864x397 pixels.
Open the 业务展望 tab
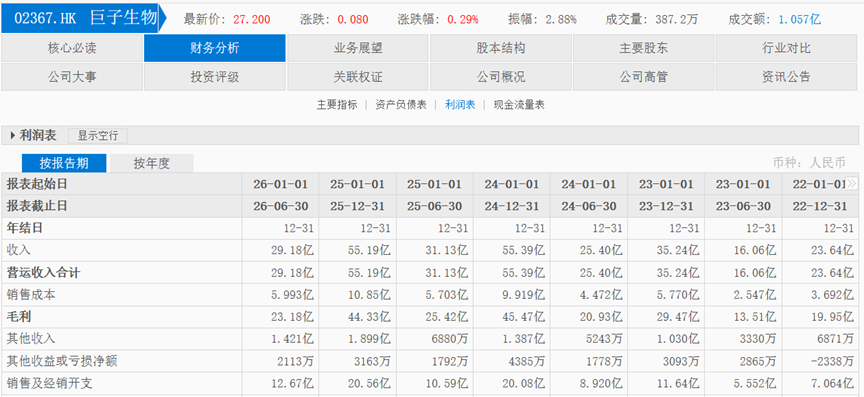[x=358, y=48]
